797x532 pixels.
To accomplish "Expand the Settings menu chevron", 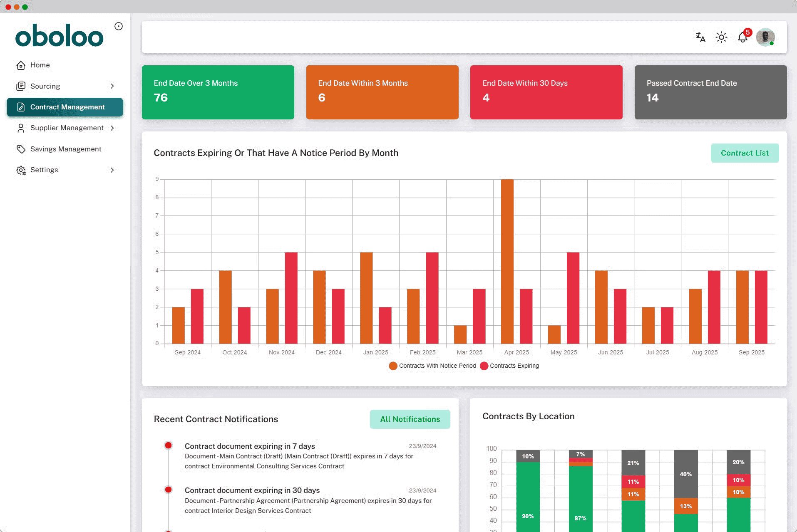I will pos(112,170).
